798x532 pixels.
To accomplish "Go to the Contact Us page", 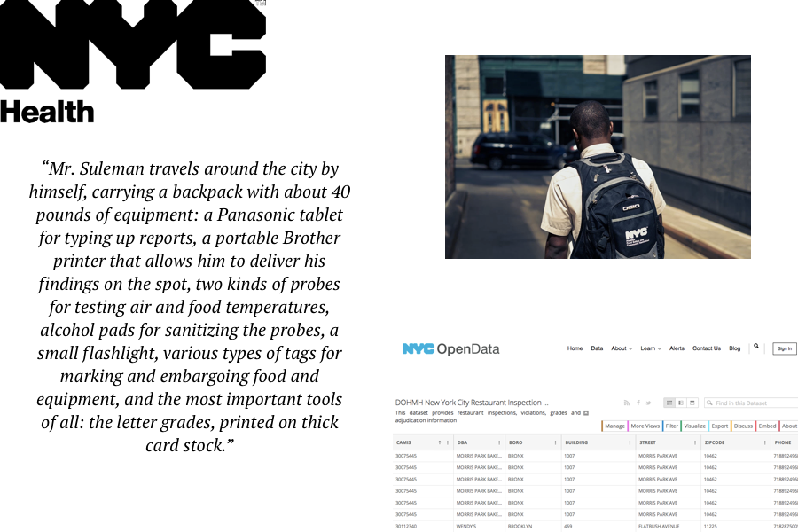I will pos(707,348).
